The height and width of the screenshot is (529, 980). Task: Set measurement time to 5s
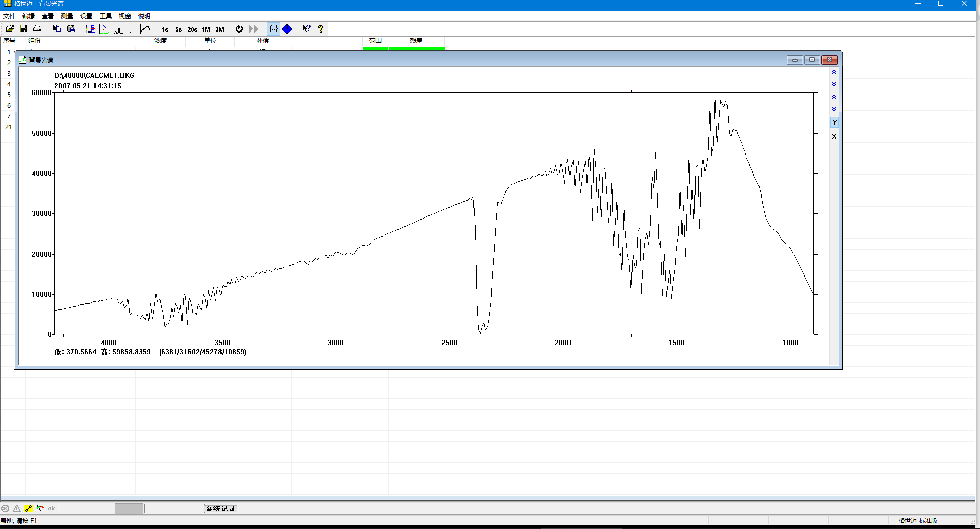click(179, 29)
